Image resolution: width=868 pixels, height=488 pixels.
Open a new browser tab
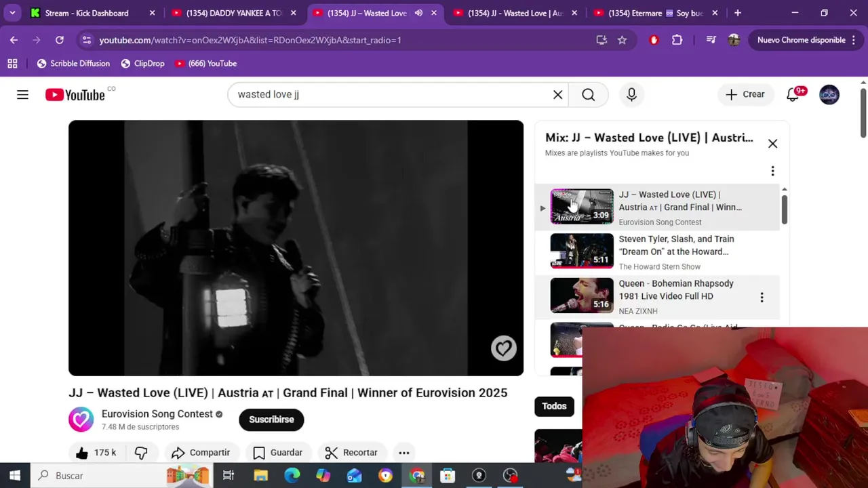(x=738, y=13)
